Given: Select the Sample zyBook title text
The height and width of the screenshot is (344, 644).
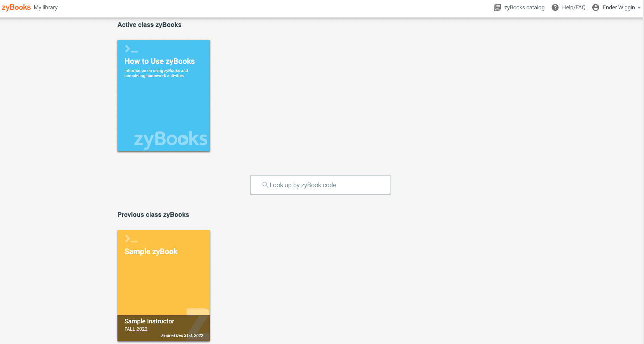Looking at the screenshot, I should point(151,251).
